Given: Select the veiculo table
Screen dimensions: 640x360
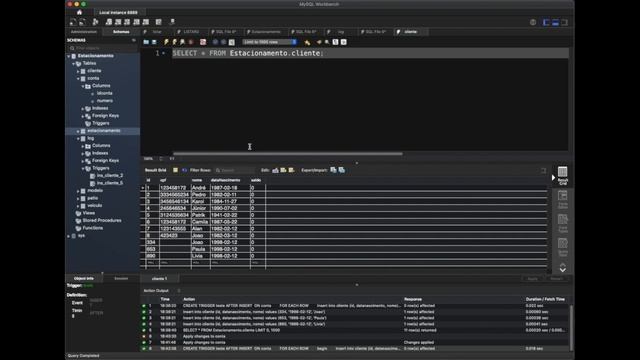Looking at the screenshot, I should (95, 205).
